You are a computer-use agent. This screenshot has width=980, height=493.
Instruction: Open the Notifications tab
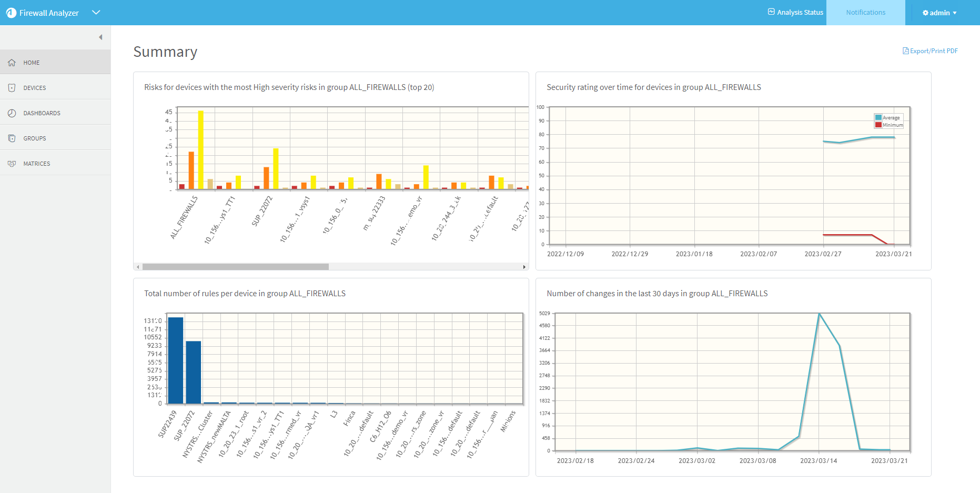865,13
